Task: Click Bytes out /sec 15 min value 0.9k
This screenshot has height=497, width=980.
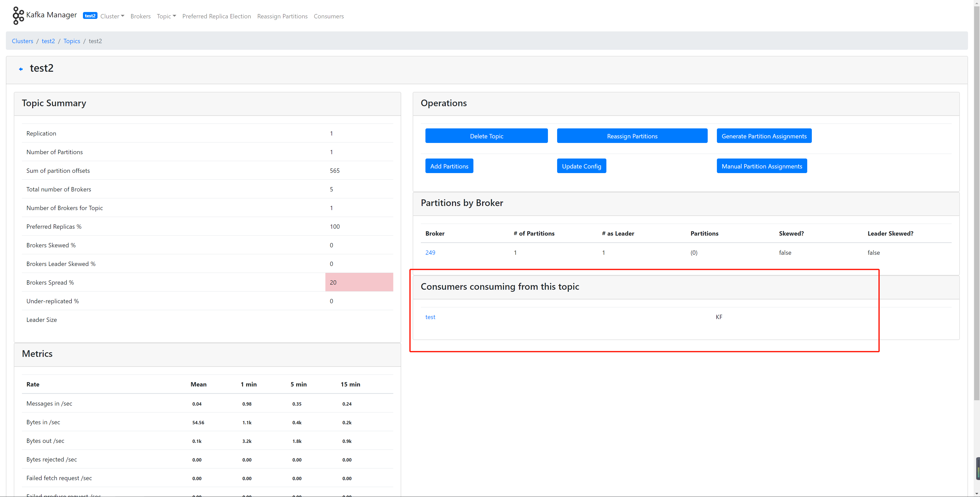Action: pyautogui.click(x=347, y=441)
